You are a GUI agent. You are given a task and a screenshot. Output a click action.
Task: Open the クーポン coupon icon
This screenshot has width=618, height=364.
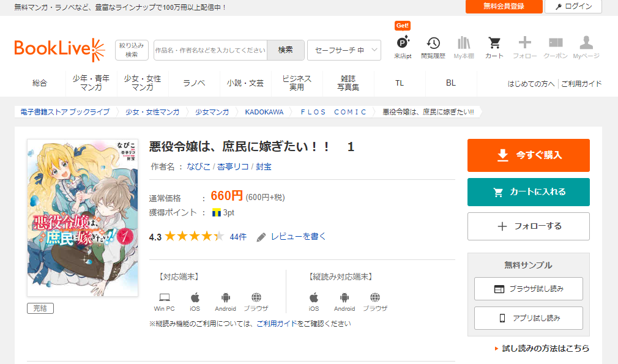point(555,44)
